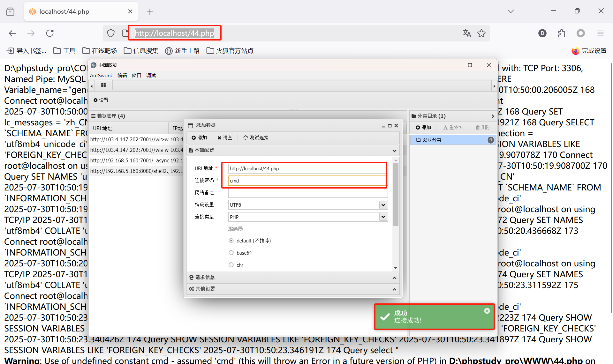This screenshot has width=613, height=364.
Task: Click the Firefox back arrow
Action: coord(12,33)
